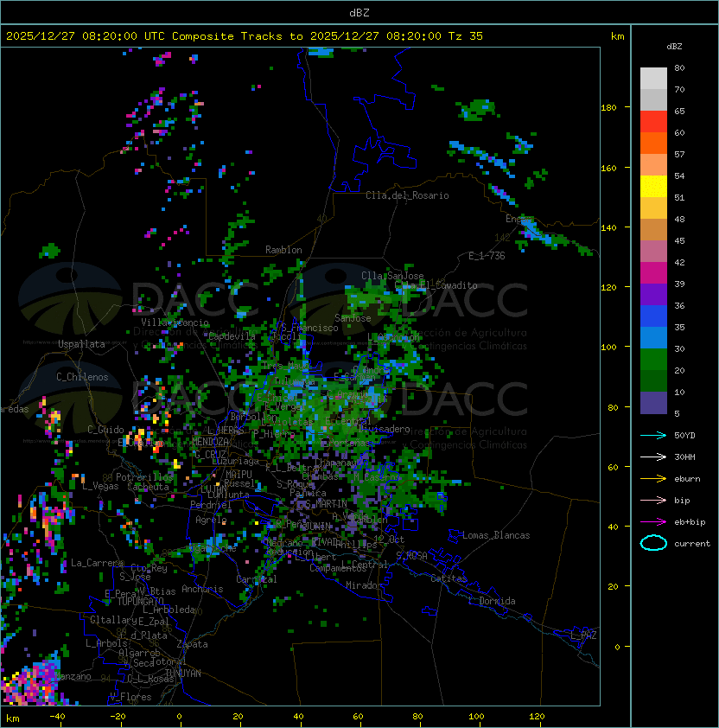Viewport: 719px width, 728px height.
Task: Click the L_Dormida label on map
Action: (492, 601)
